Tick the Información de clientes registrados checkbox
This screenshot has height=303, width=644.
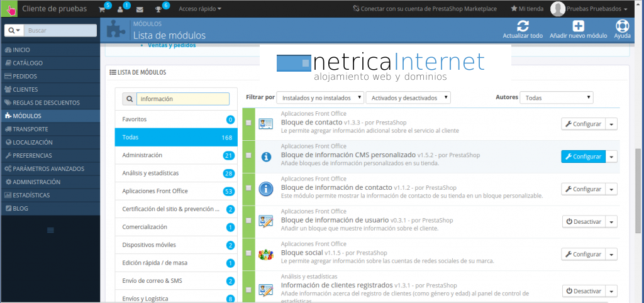(248, 289)
